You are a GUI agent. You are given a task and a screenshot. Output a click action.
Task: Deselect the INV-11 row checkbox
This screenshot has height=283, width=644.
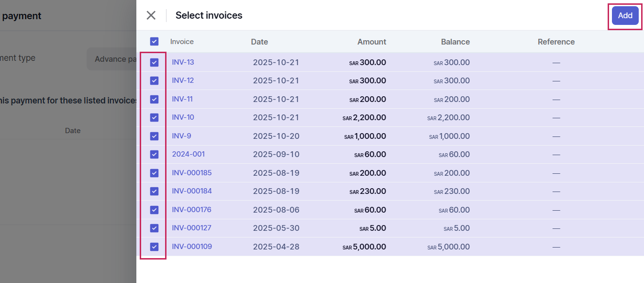point(154,99)
